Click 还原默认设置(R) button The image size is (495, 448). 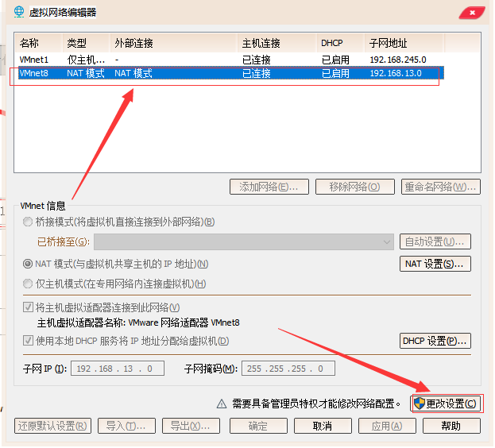52,427
